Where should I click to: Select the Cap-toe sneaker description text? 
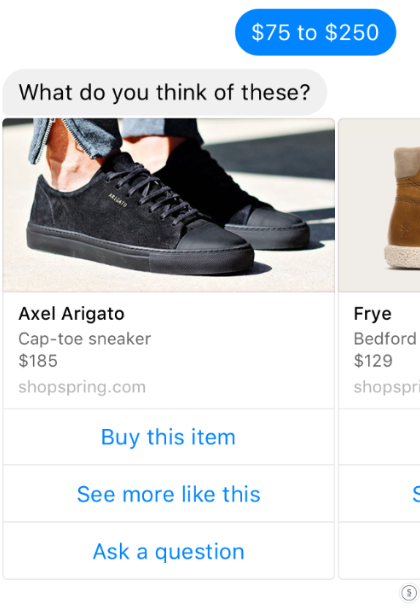84,339
